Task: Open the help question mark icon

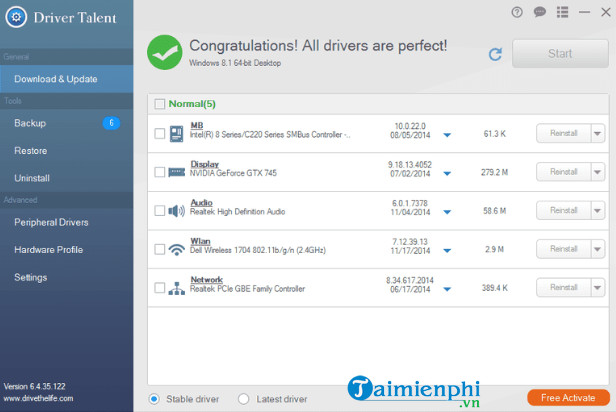Action: pos(517,13)
